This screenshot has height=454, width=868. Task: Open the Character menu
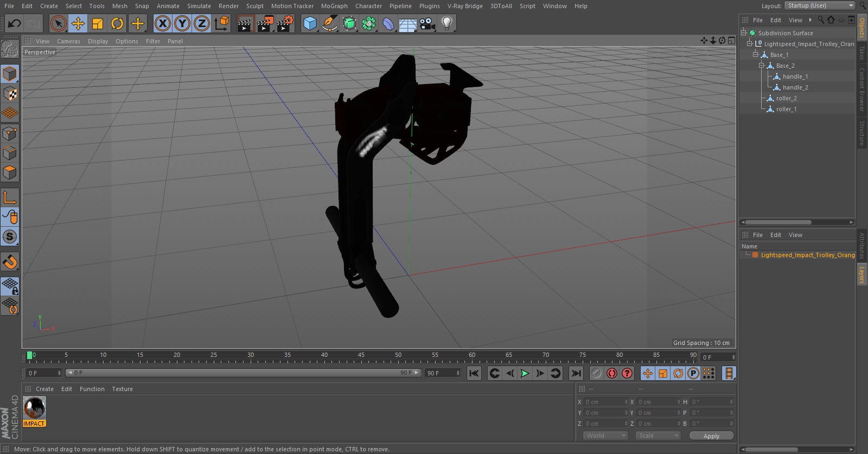[x=368, y=6]
